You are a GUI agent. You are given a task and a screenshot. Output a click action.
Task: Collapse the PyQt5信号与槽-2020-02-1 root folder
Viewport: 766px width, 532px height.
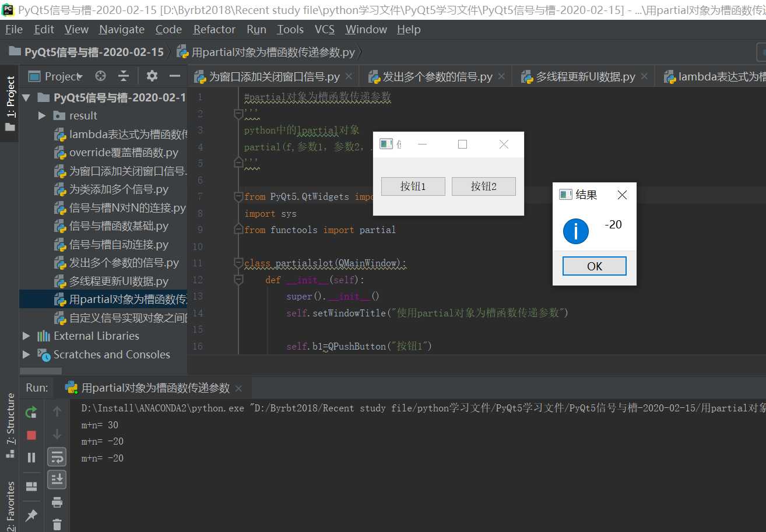(x=26, y=97)
